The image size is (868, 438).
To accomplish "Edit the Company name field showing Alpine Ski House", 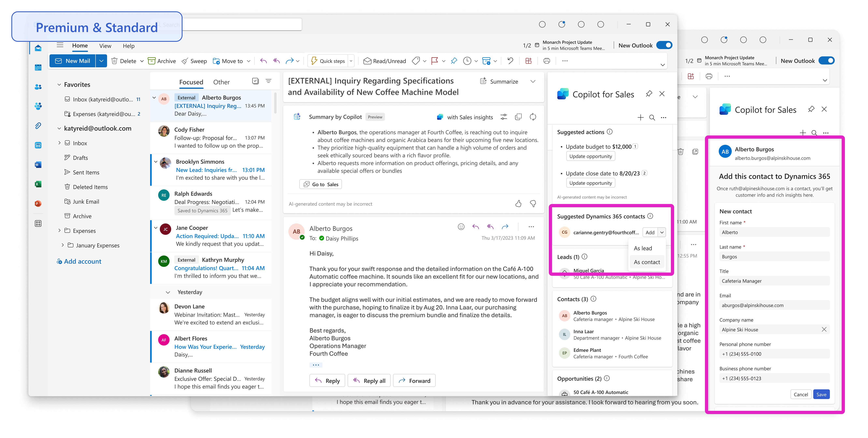I will point(768,330).
